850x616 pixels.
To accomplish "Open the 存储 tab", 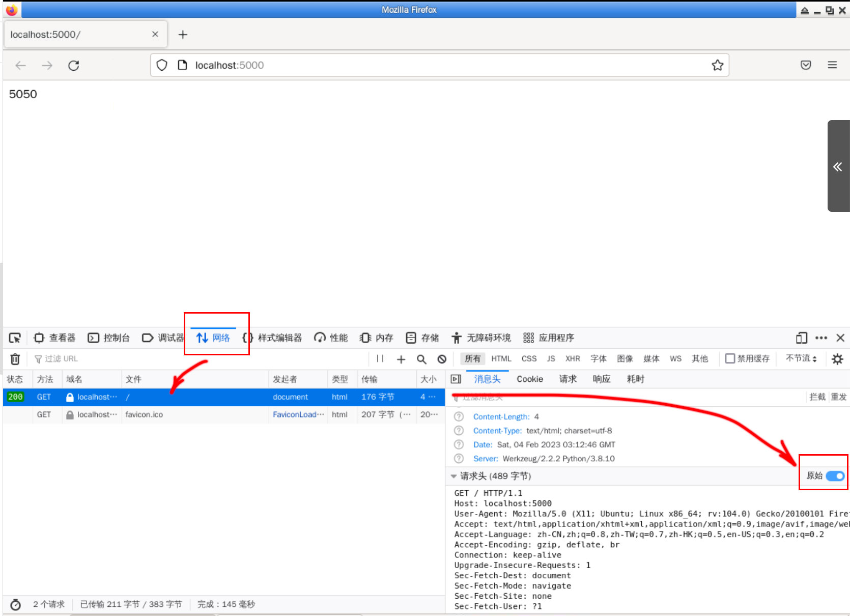I will (x=422, y=338).
